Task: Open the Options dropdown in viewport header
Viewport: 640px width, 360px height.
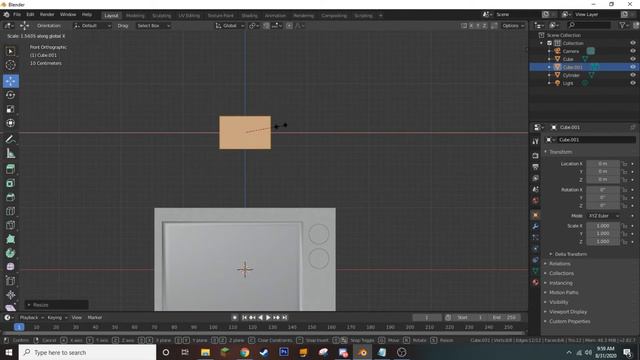Action: click(513, 26)
